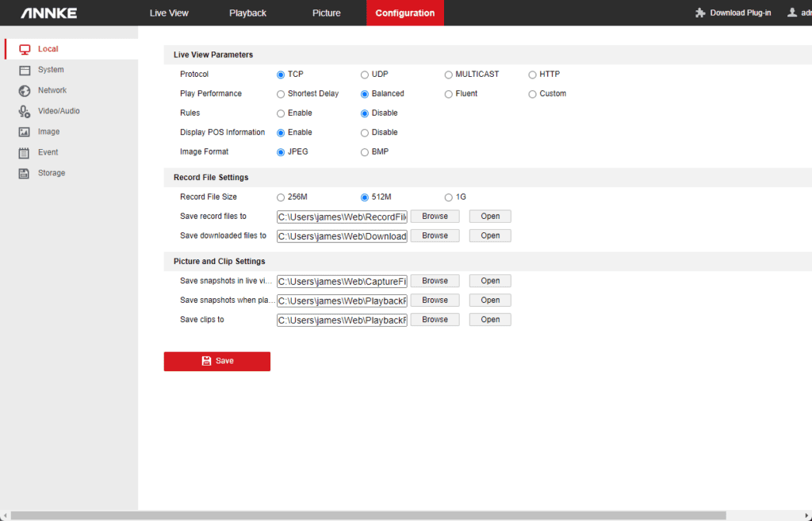
Task: Open Storage via the disk icon
Action: pyautogui.click(x=25, y=173)
